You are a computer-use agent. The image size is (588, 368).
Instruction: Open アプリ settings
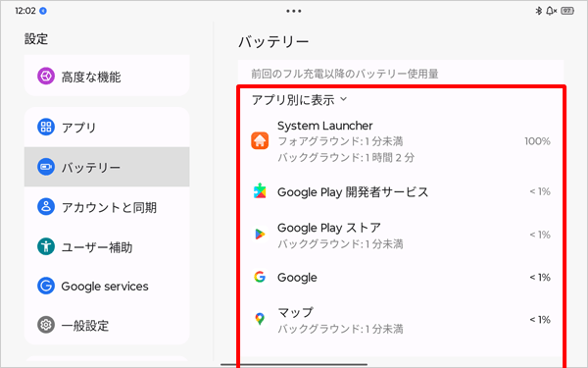(107, 127)
